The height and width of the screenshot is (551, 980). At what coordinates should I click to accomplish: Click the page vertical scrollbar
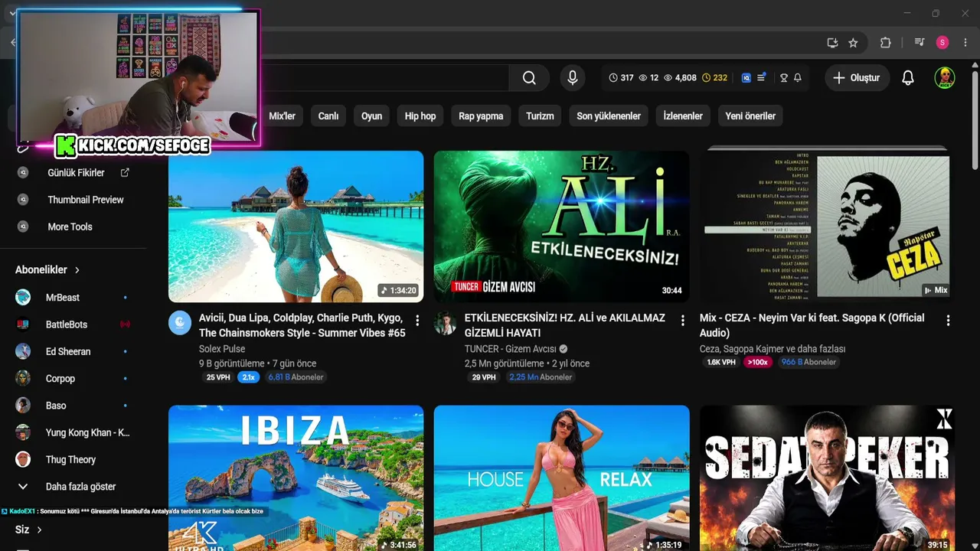tap(975, 121)
